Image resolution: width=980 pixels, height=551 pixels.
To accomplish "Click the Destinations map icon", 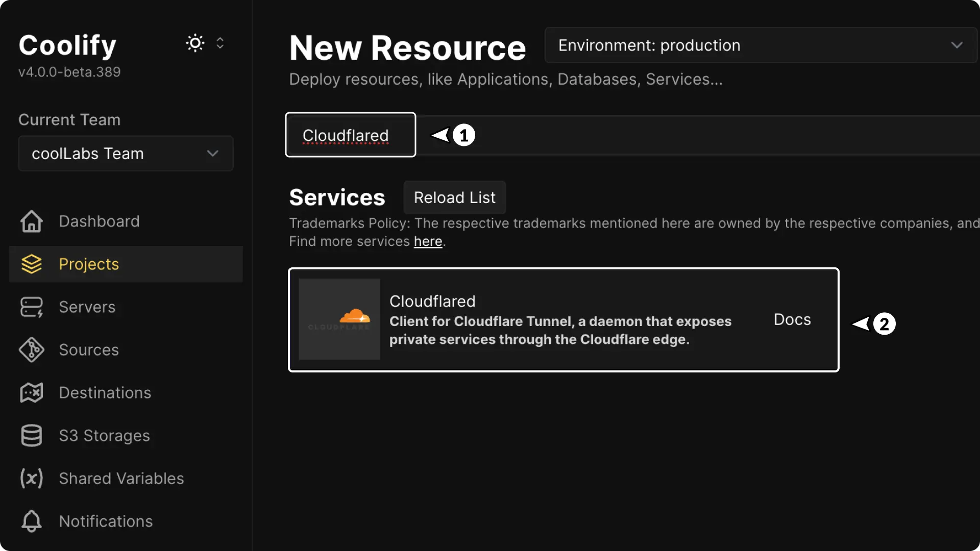I will 31,393.
